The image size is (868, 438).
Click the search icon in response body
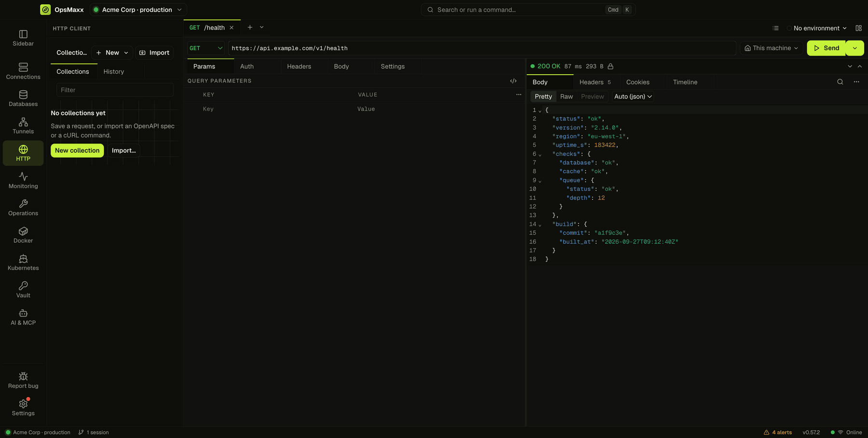pyautogui.click(x=840, y=82)
